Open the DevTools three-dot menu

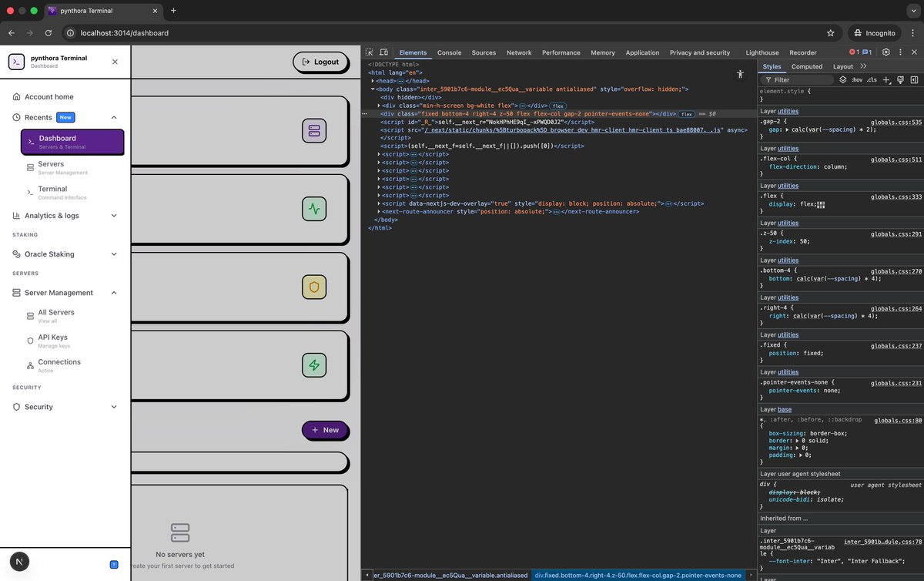tap(900, 52)
